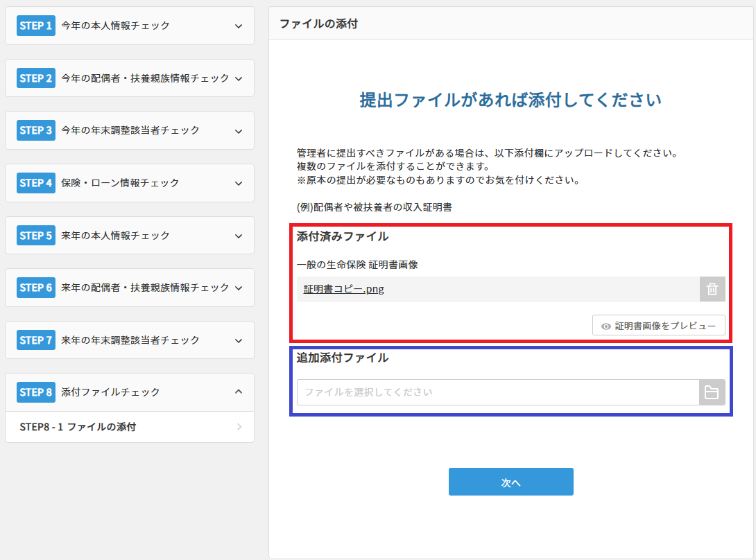The image size is (756, 560).
Task: Click the STEP 1 badge icon
Action: (35, 26)
